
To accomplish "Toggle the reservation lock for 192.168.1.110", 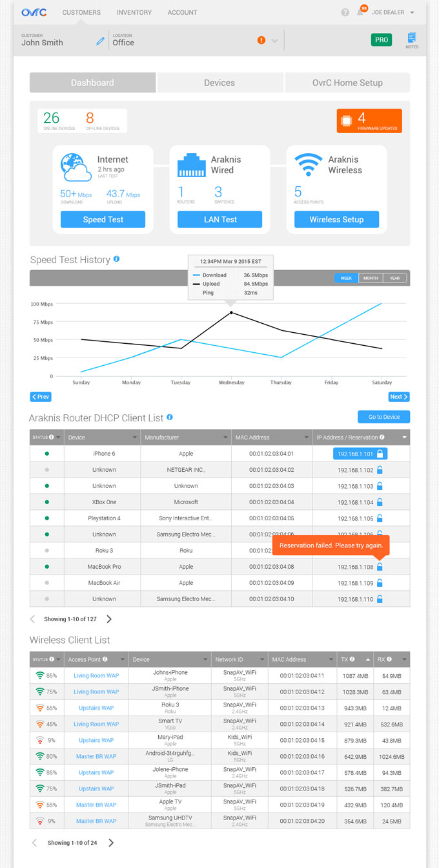I will 380,599.
